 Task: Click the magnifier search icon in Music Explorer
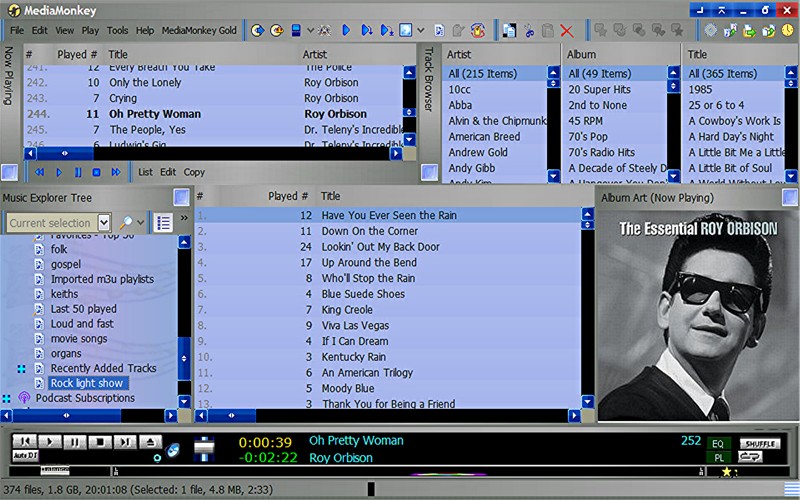(126, 222)
